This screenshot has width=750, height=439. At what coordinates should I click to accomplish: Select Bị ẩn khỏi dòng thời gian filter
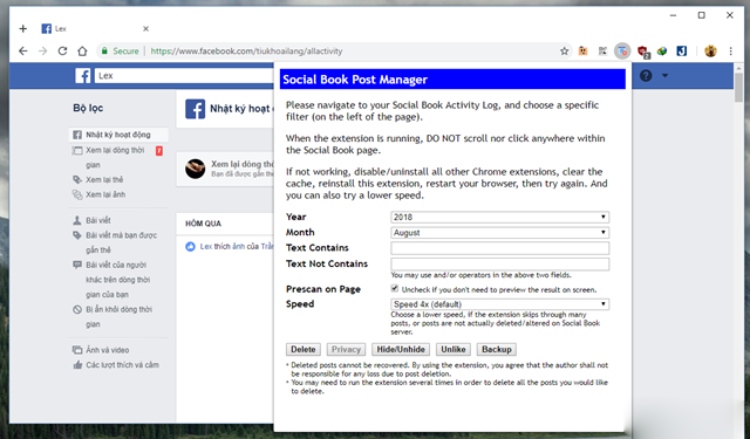119,317
